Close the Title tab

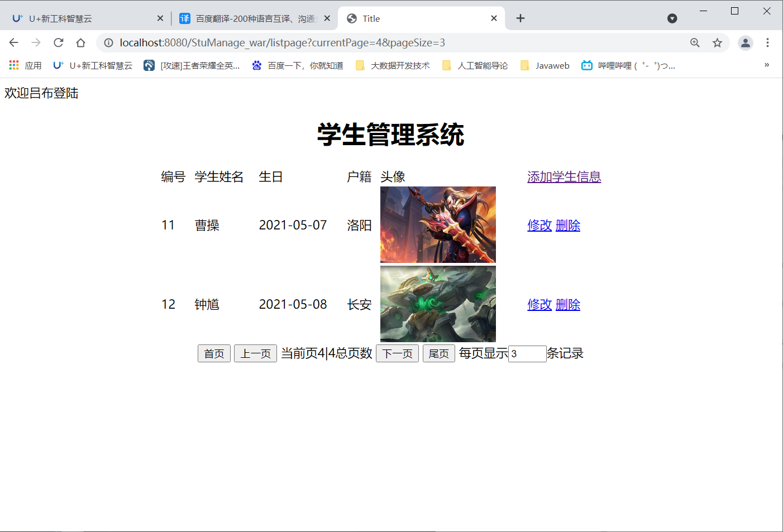point(494,18)
